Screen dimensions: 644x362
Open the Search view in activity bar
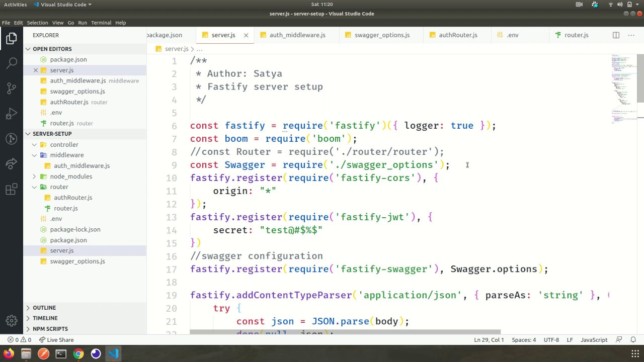[12, 63]
